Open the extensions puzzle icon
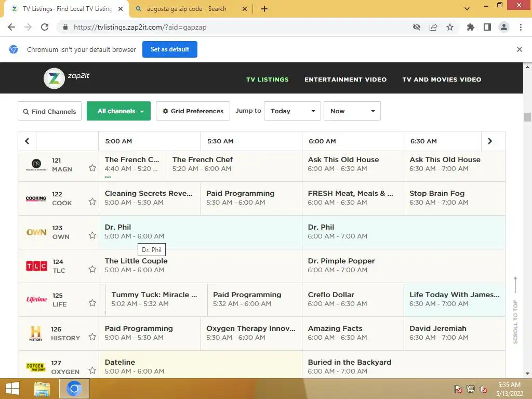Screen dimensions: 532x399 (470, 27)
